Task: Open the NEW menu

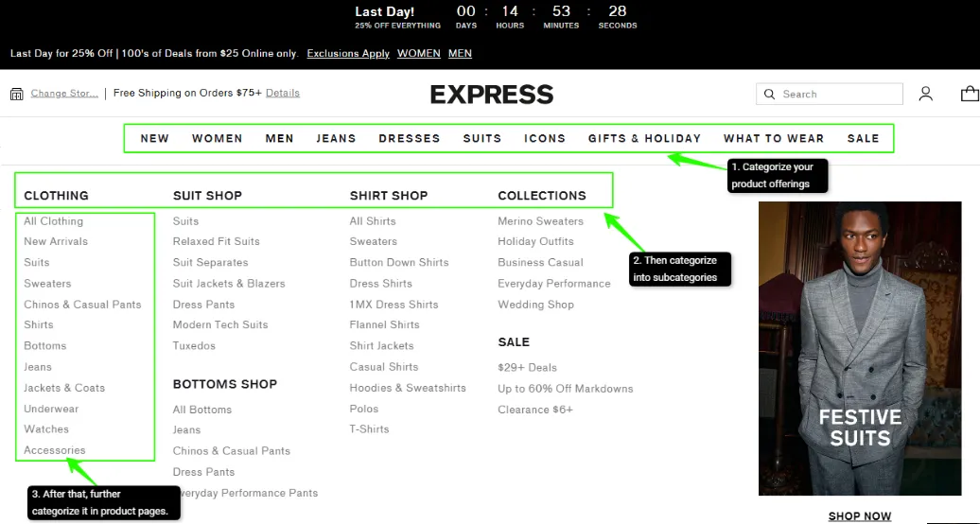Action: click(x=154, y=138)
